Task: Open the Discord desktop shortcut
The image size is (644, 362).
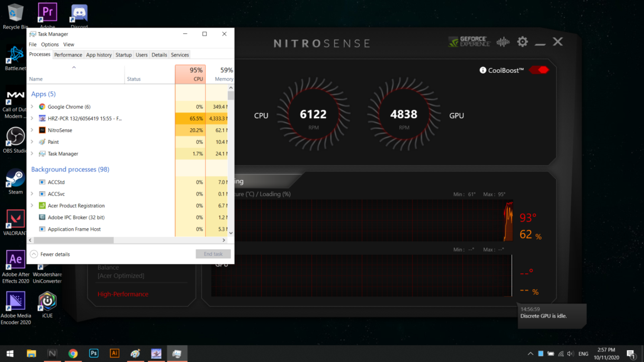Action: (79, 16)
